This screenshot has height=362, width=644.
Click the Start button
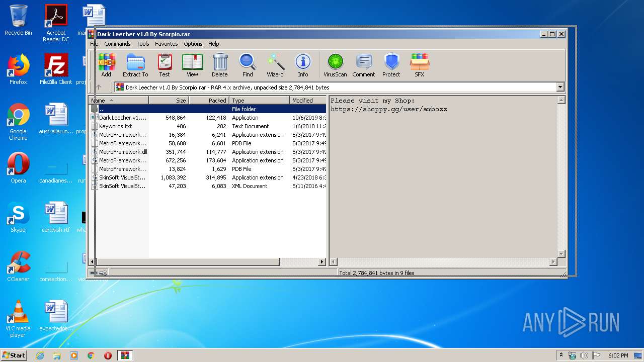(x=14, y=355)
